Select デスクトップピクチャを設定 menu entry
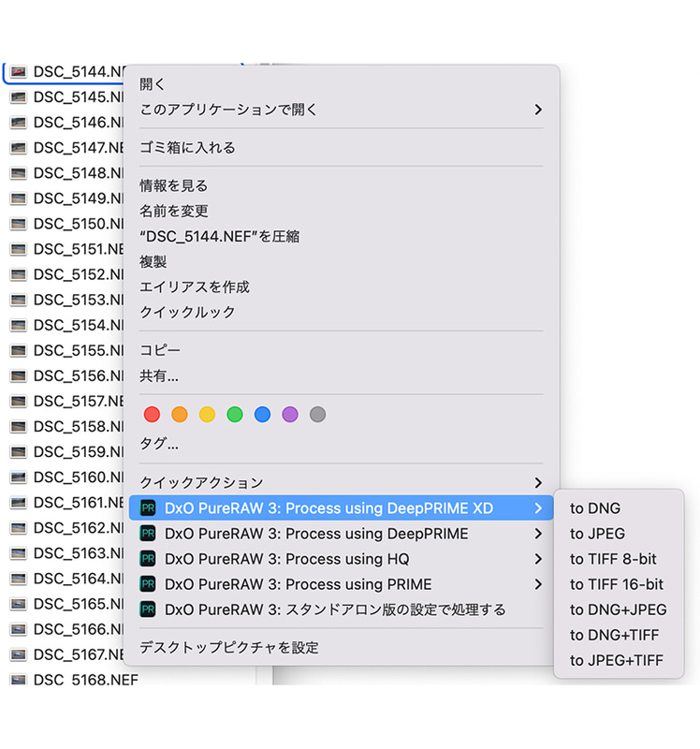Image resolution: width=700 pixels, height=749 pixels. [x=229, y=648]
